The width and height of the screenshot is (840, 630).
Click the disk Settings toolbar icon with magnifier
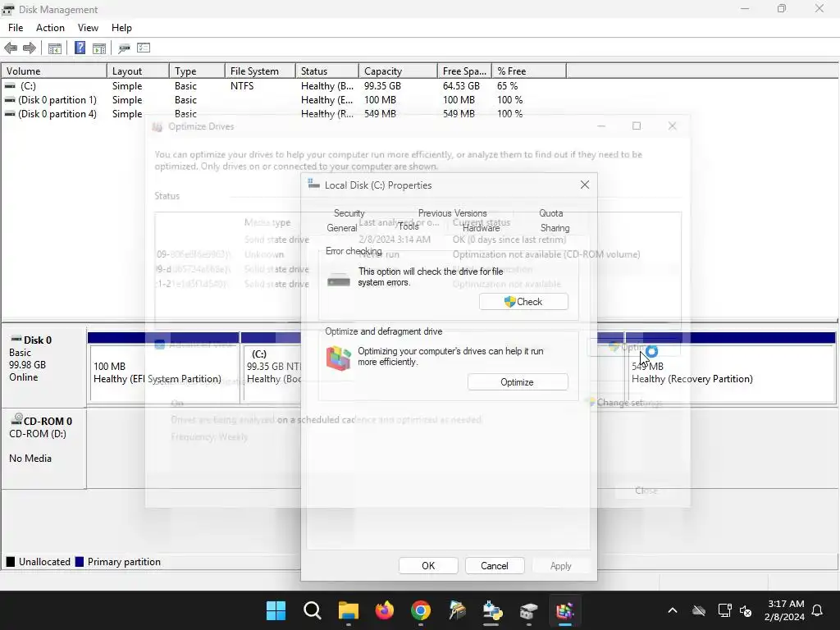coord(125,48)
